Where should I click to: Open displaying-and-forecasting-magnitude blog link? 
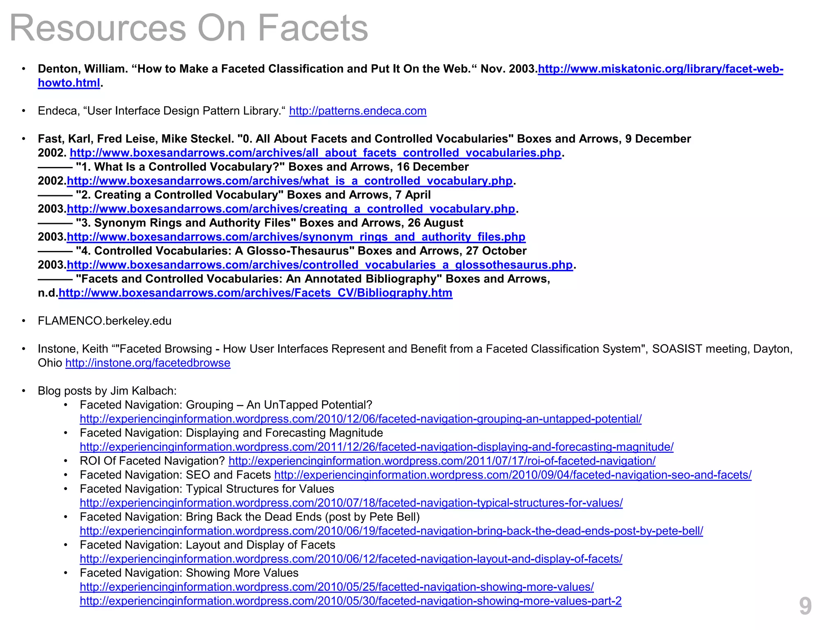point(377,447)
